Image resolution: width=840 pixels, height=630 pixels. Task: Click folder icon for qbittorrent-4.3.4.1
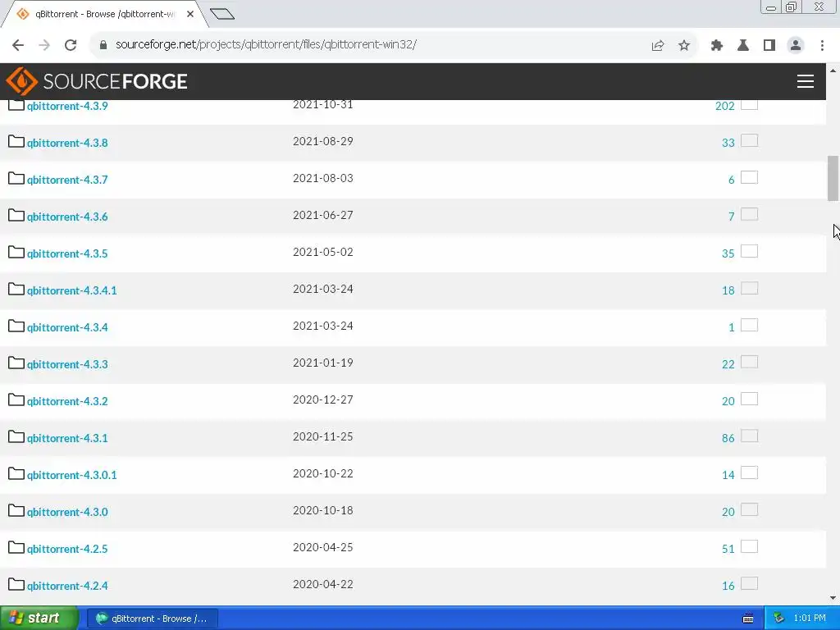pos(16,290)
